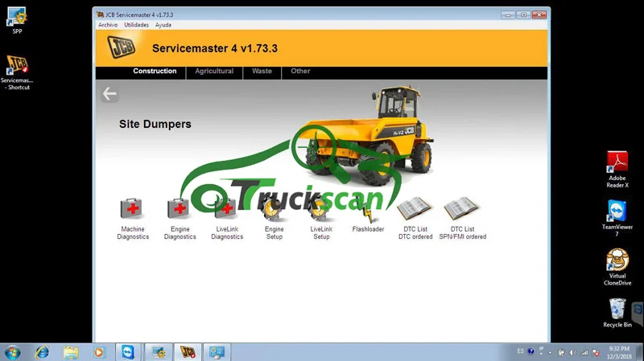
Task: Open File Explorer from taskbar
Action: tap(71, 352)
